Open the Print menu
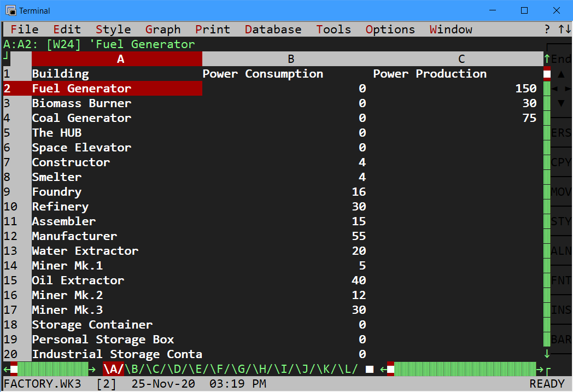This screenshot has height=392, width=573. click(x=213, y=29)
